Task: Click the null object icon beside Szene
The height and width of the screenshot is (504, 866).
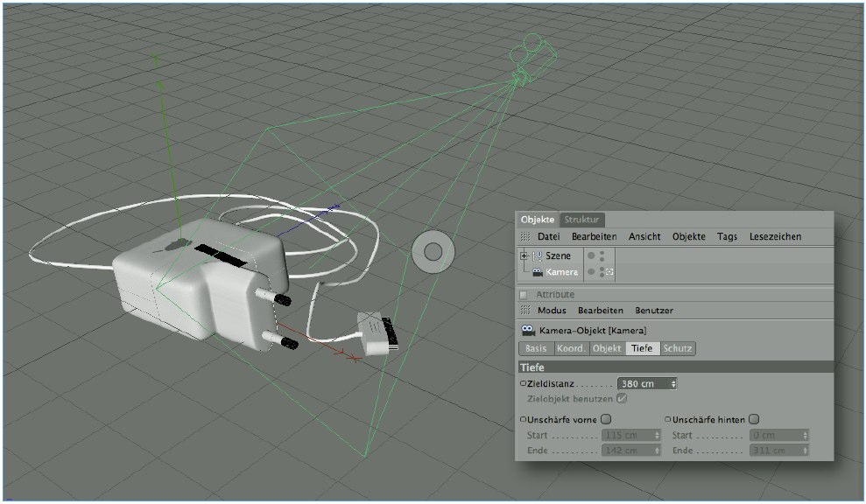Action: pyautogui.click(x=537, y=256)
